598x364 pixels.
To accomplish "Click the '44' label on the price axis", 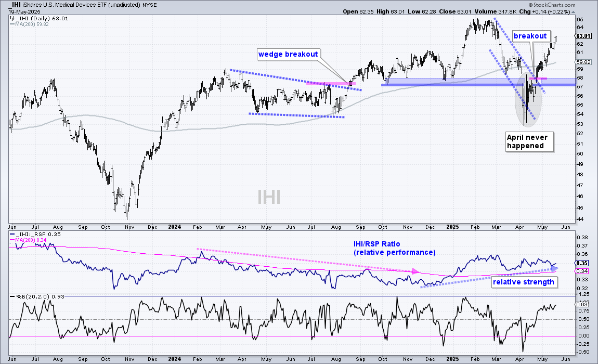I will [580, 219].
